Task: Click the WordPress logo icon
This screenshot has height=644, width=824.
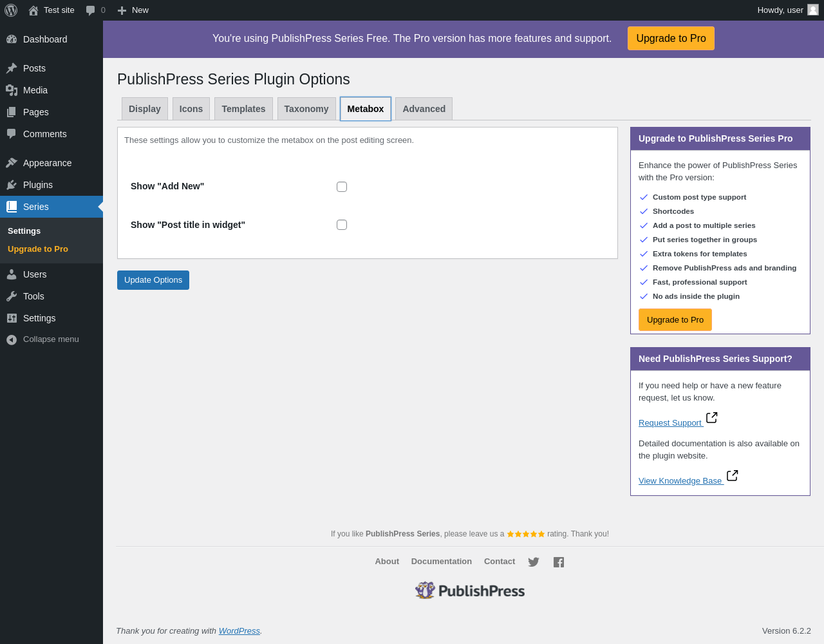Action: click(x=11, y=10)
